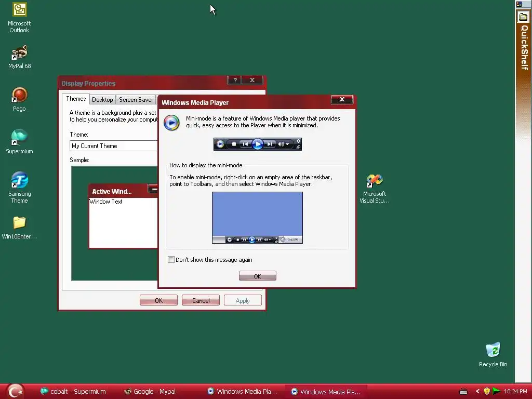Screen dimensions: 532x399
Task: Click the Windows Media Player logo in the dialog
Action: pyautogui.click(x=171, y=123)
